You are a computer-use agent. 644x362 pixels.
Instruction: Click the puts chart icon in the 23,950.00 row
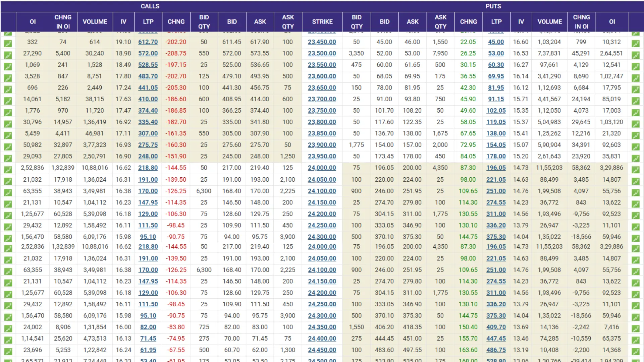(635, 158)
